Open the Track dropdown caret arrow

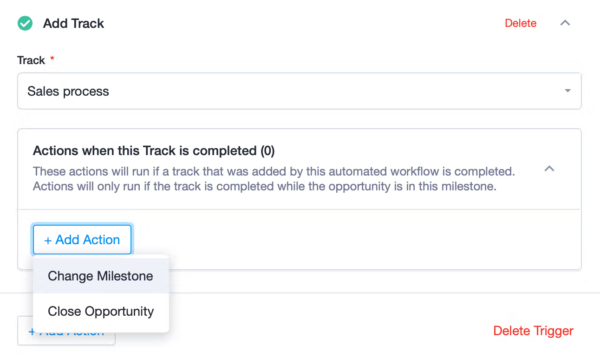coord(567,91)
